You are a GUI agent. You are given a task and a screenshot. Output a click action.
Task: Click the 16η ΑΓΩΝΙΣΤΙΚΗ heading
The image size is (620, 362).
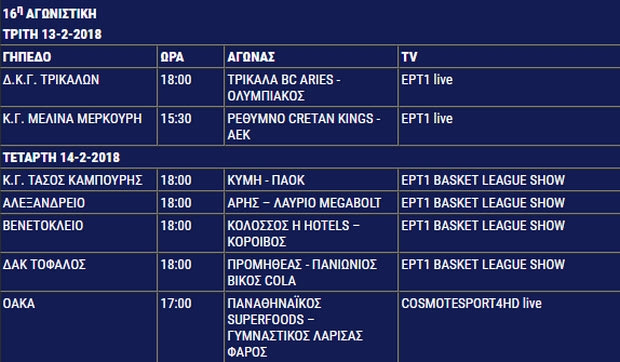pyautogui.click(x=49, y=13)
